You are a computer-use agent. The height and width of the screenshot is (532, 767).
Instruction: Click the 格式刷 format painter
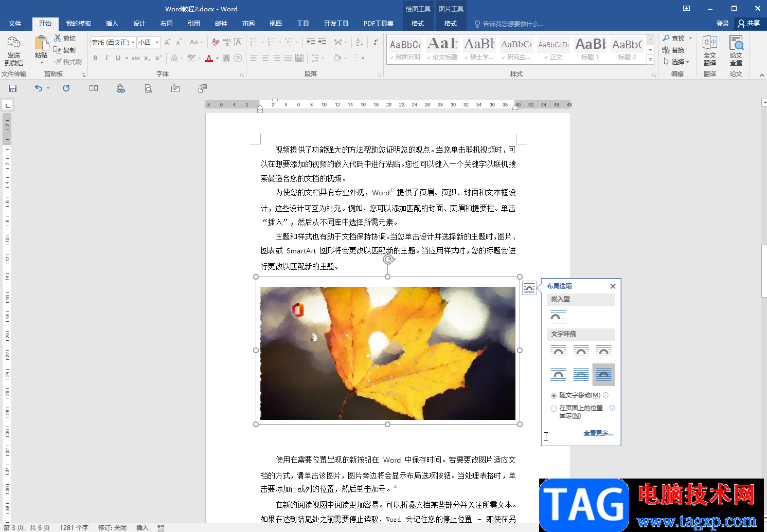68,62
